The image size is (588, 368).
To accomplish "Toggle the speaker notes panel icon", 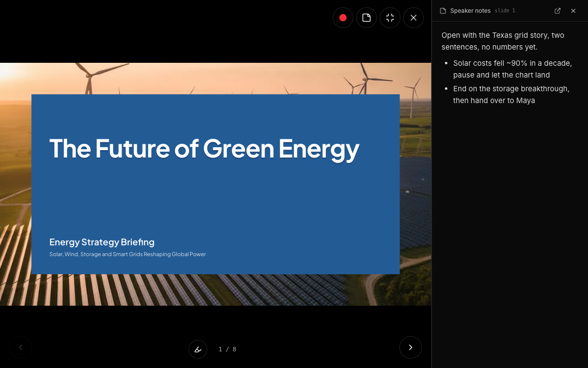I will click(x=367, y=18).
